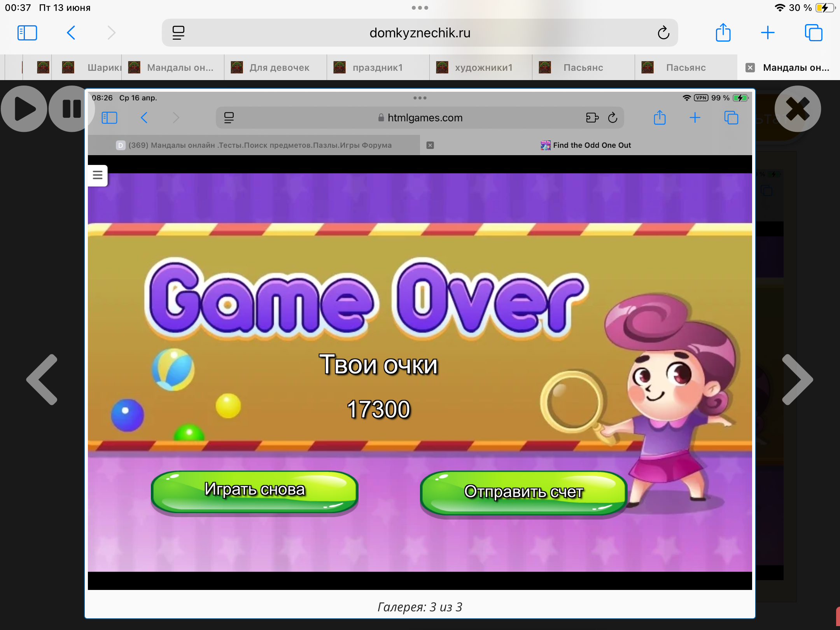The image size is (840, 630).
Task: Click the plus icon in inner screenshot
Action: [x=695, y=117]
